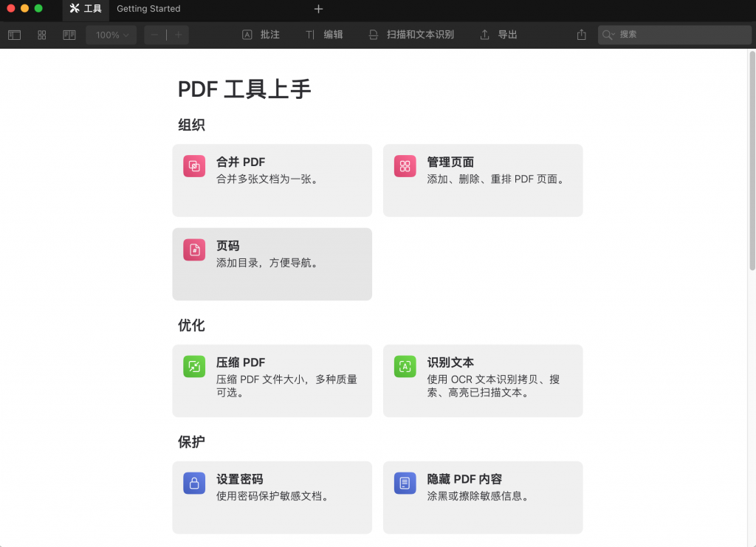Open the 编辑 text edit tool

(x=323, y=34)
